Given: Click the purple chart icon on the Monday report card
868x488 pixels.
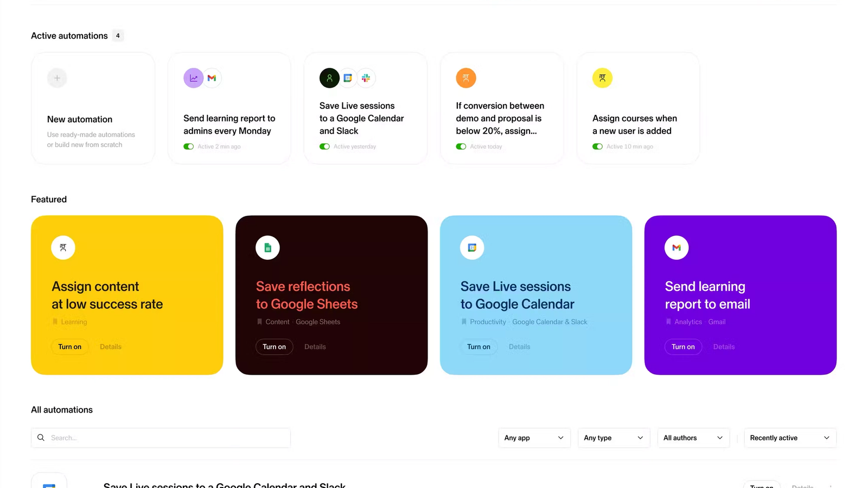Looking at the screenshot, I should (194, 78).
